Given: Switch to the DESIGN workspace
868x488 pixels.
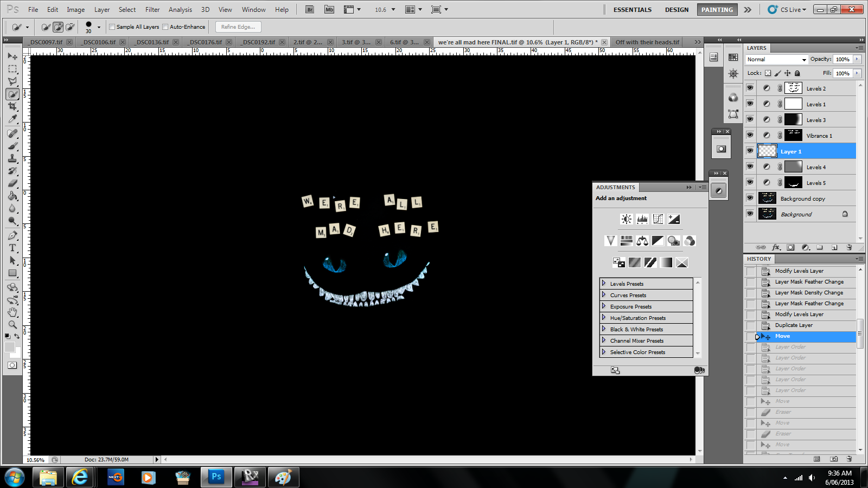Looking at the screenshot, I should point(676,10).
